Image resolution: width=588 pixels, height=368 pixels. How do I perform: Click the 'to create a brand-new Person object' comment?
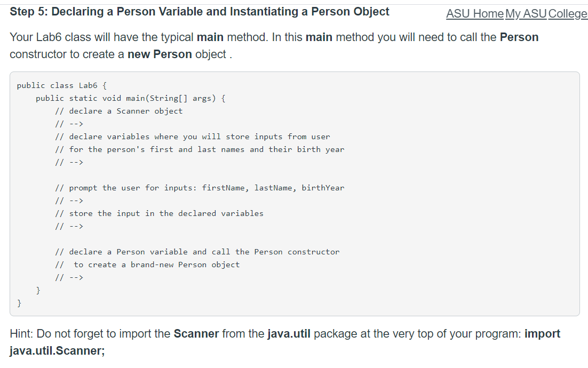[156, 265]
